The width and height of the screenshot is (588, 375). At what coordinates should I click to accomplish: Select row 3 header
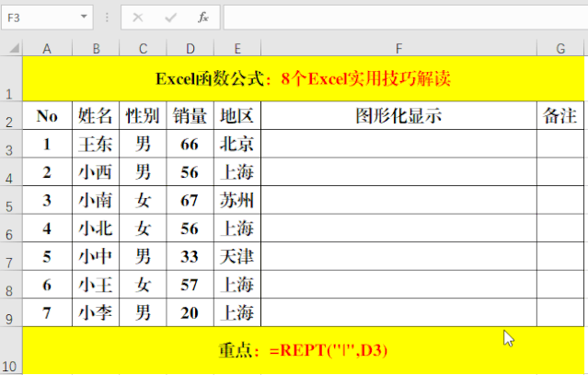click(x=11, y=144)
